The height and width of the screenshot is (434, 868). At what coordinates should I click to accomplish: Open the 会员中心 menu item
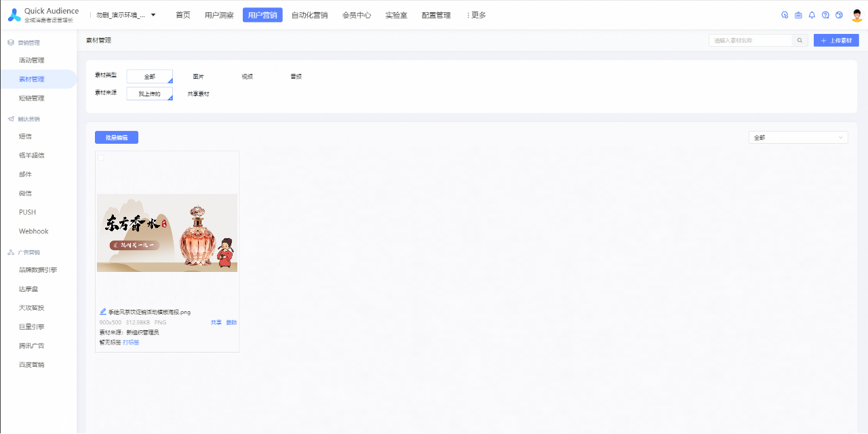pos(357,14)
